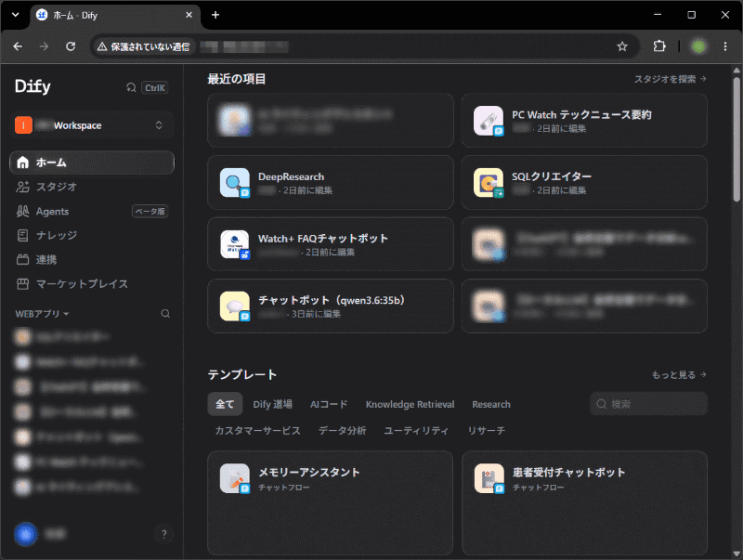743x560 pixels.
Task: Click the page vertical scrollbar thumb
Action: (x=736, y=139)
